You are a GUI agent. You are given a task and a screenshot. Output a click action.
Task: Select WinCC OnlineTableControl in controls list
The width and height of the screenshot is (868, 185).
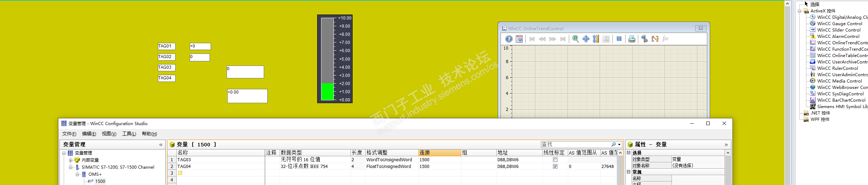tap(842, 55)
